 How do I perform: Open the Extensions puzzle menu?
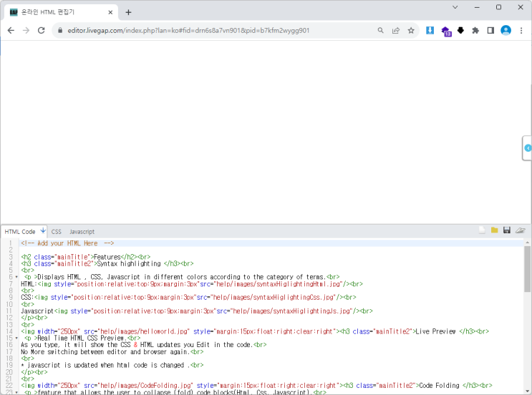point(475,31)
